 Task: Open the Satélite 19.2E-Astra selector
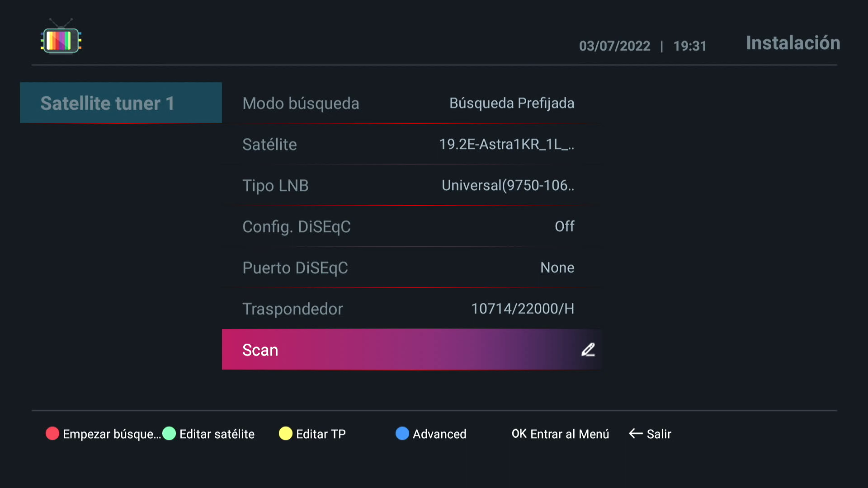pyautogui.click(x=506, y=144)
